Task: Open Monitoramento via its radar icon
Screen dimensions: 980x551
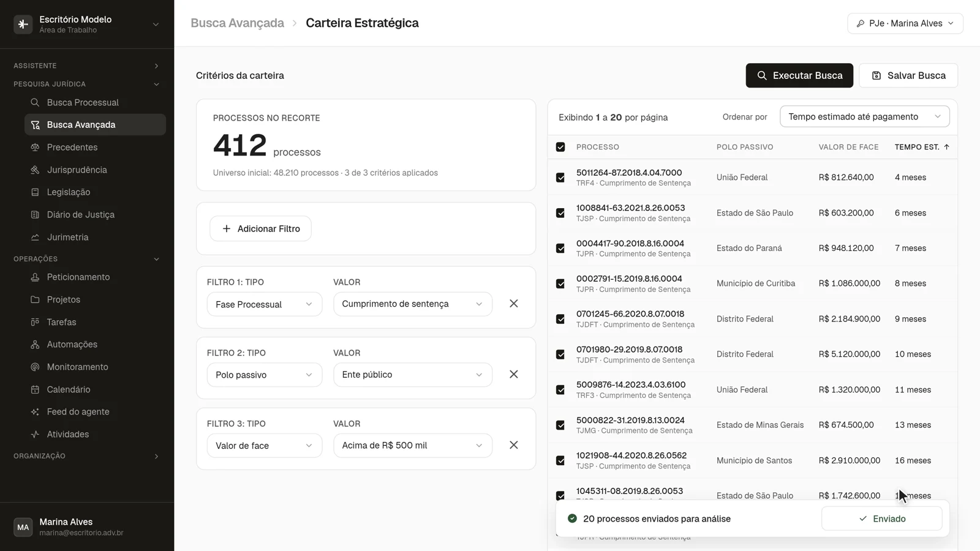Action: (x=35, y=367)
